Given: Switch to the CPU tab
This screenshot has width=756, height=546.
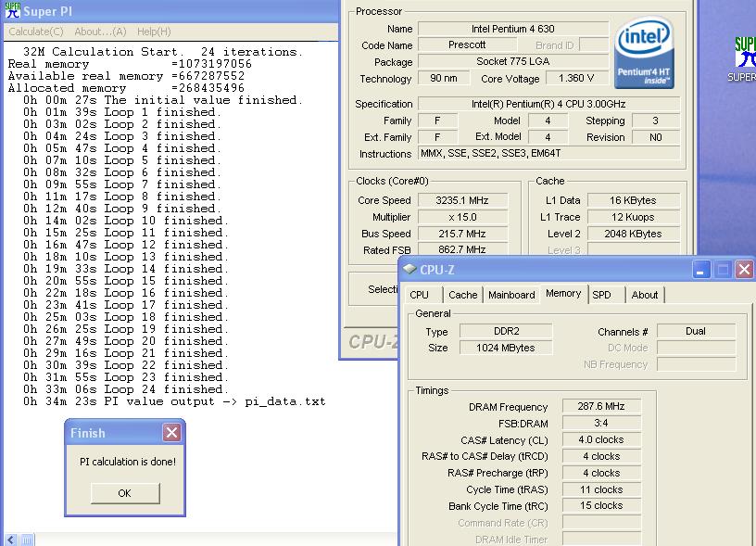Looking at the screenshot, I should [x=419, y=295].
